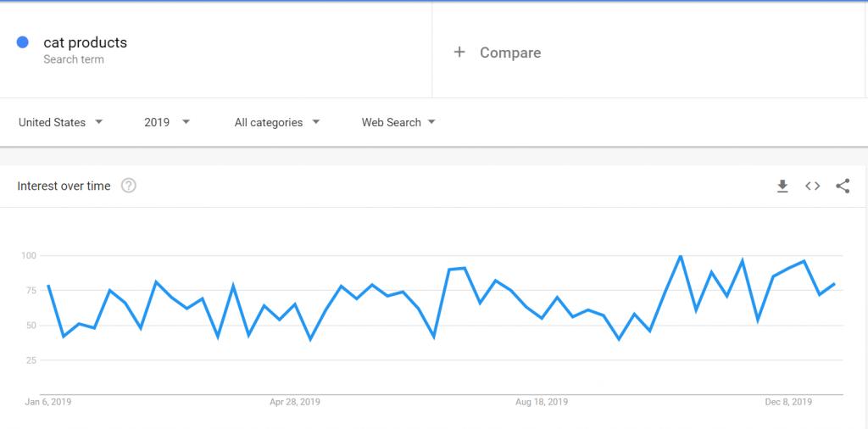Open the All categories dropdown
Viewport: 868px width, 429px height.
coord(277,122)
